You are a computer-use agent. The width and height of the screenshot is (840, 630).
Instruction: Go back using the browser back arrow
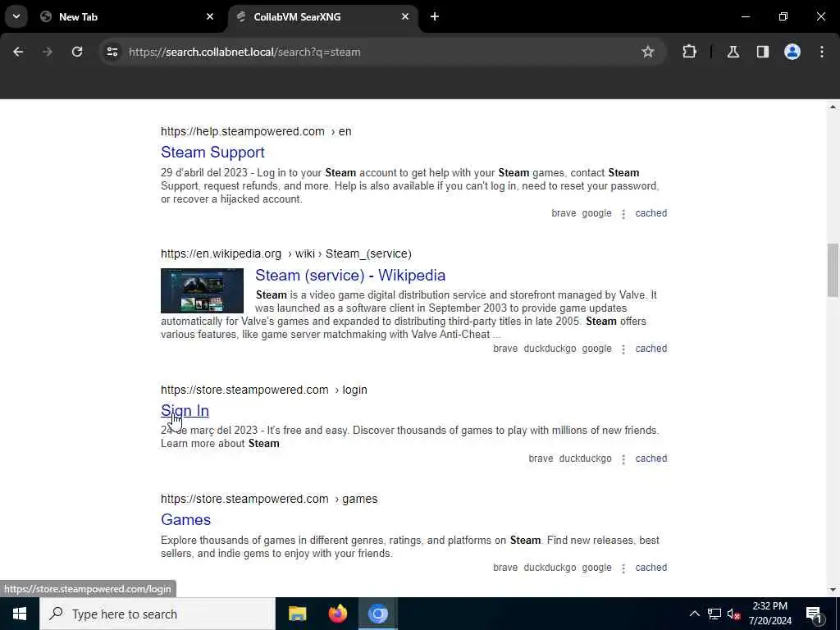[18, 52]
